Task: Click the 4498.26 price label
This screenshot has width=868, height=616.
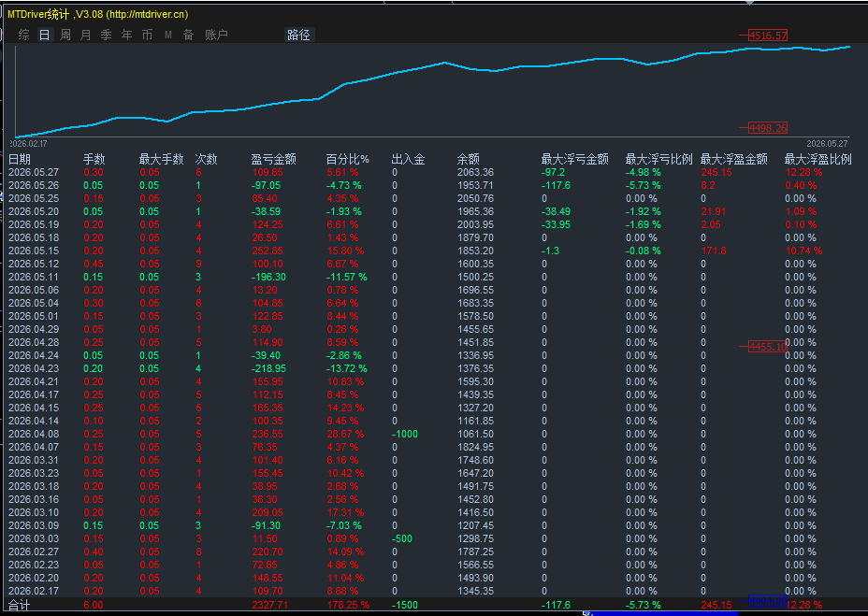Action: click(768, 128)
